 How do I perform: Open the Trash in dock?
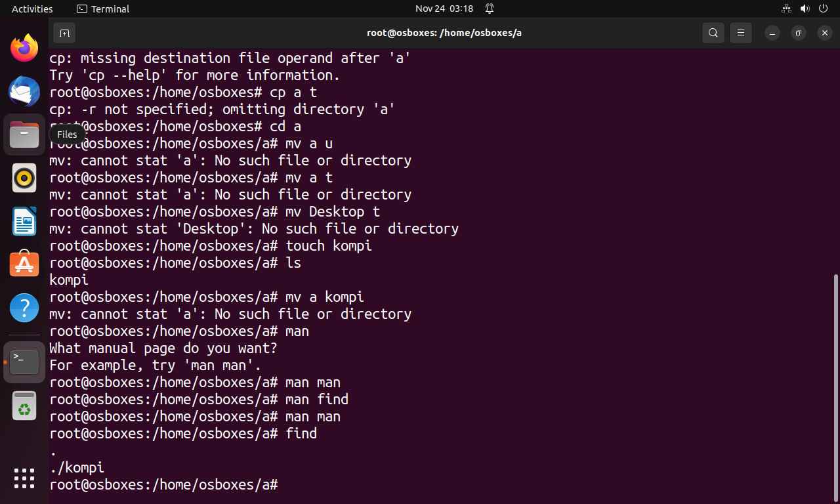click(24, 405)
